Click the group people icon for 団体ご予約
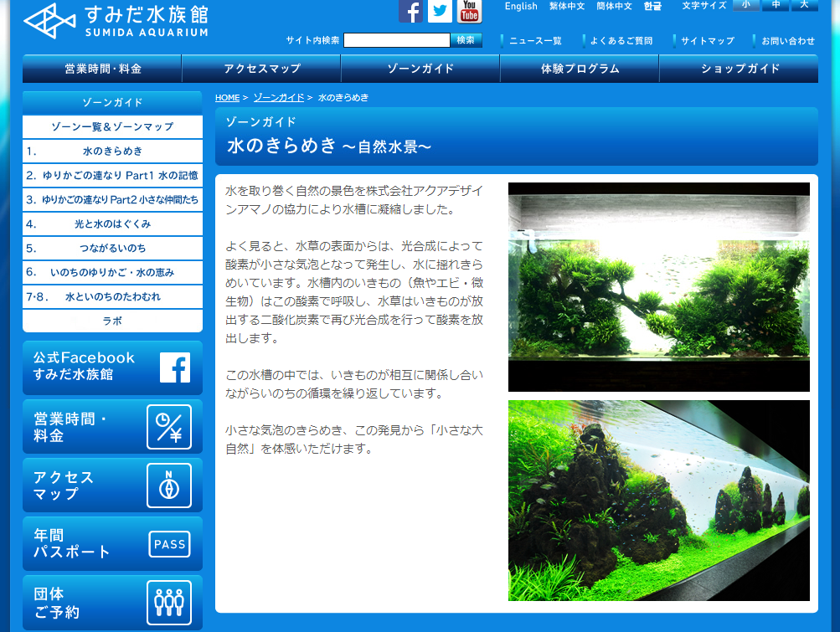 pyautogui.click(x=170, y=602)
